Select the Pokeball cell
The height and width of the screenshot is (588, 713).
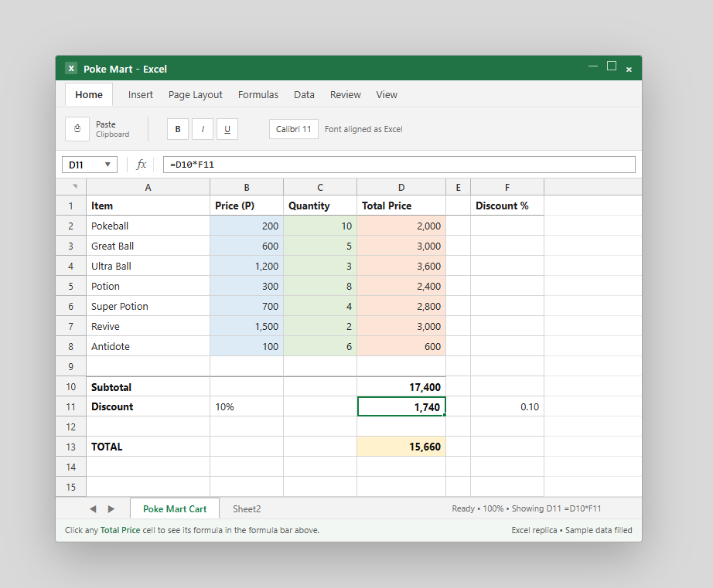(x=148, y=226)
